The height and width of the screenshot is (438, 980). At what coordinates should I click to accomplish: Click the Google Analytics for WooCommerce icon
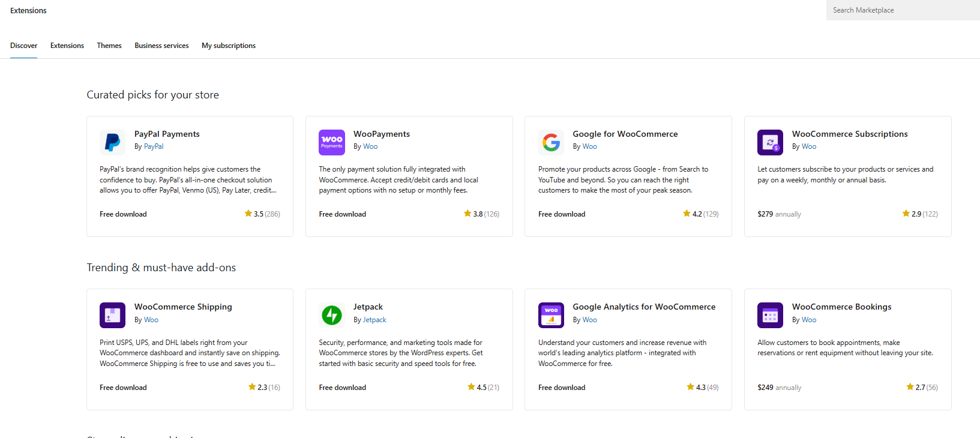tap(551, 315)
